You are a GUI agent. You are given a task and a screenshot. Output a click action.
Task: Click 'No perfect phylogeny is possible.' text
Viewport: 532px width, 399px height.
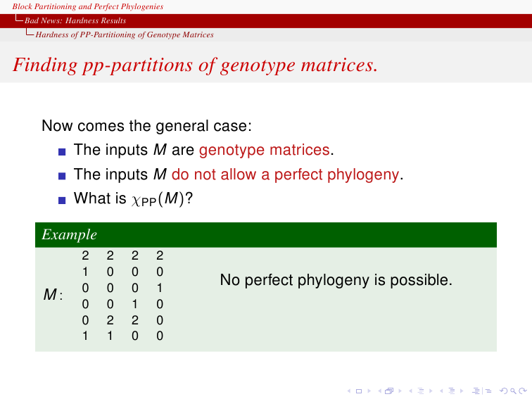(x=336, y=280)
